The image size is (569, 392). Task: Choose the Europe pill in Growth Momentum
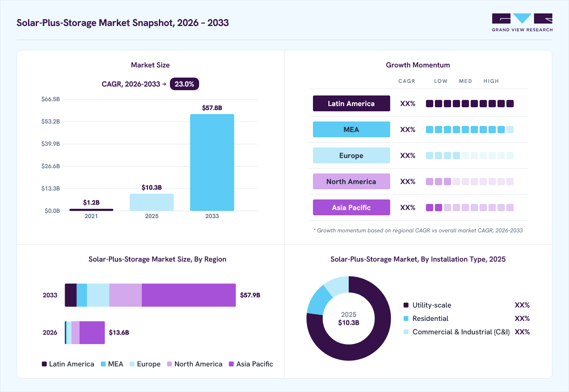tap(352, 156)
